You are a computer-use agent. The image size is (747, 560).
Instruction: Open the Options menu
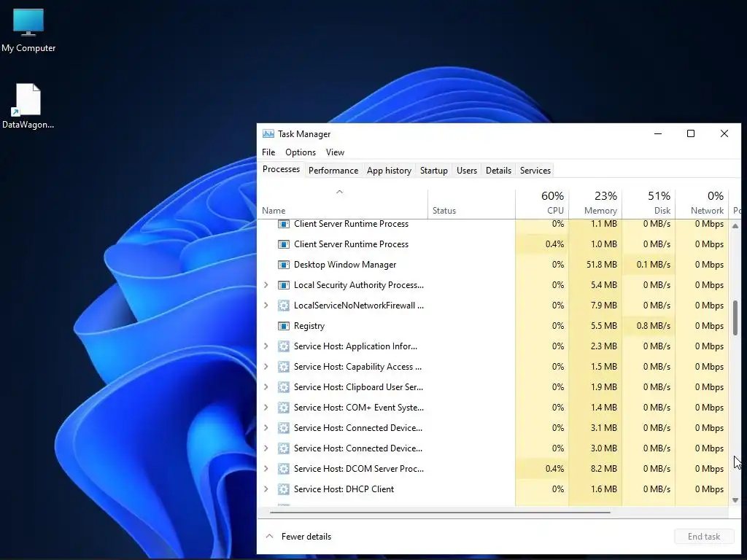(x=301, y=152)
